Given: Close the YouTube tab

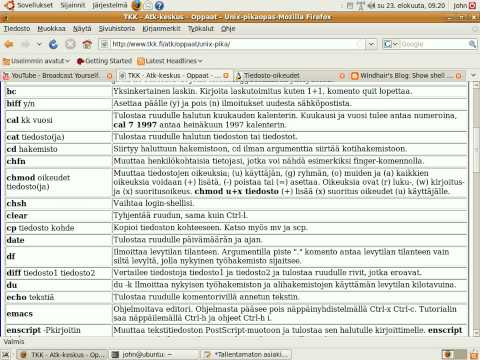Looking at the screenshot, I should pyautogui.click(x=109, y=76).
